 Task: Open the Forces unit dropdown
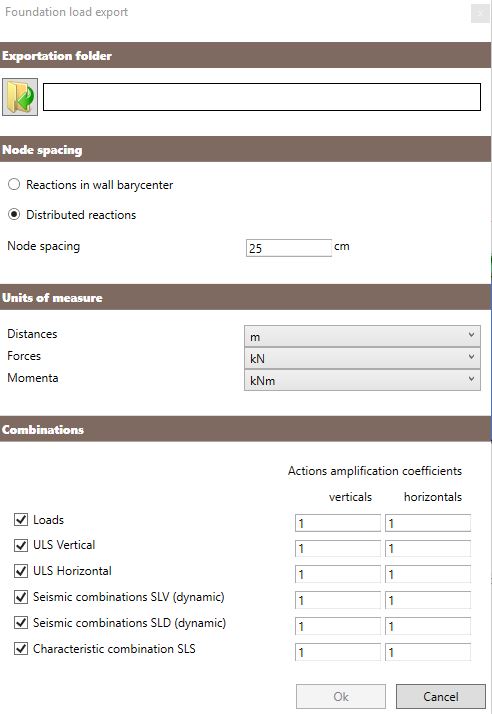[x=362, y=358]
